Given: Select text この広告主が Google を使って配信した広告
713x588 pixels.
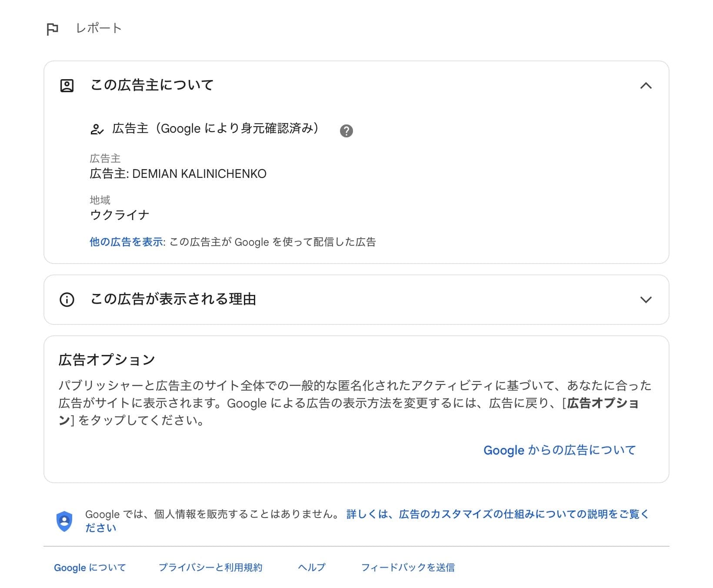Looking at the screenshot, I should point(272,242).
